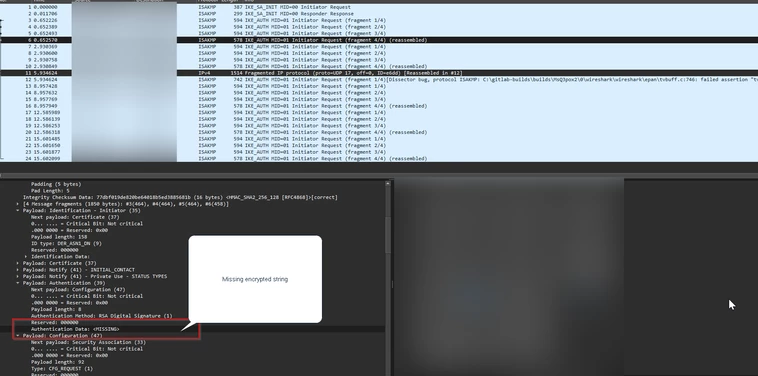The width and height of the screenshot is (758, 376).
Task: Select packet 15 at time 8.957769
Action: point(379,99)
